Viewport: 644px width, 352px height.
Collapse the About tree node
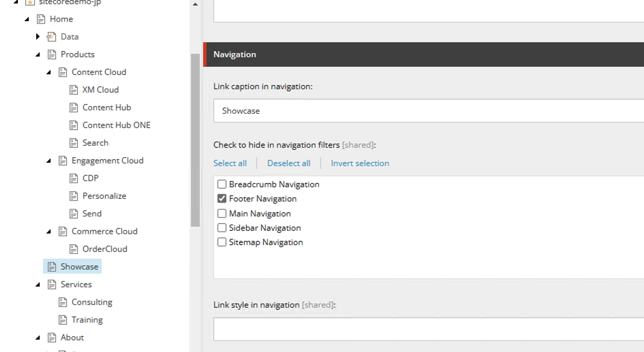coord(38,338)
